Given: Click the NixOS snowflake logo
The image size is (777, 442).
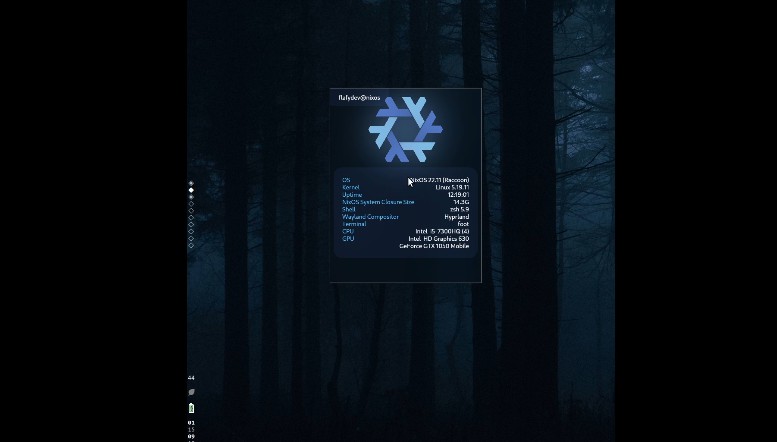Looking at the screenshot, I should click(405, 129).
